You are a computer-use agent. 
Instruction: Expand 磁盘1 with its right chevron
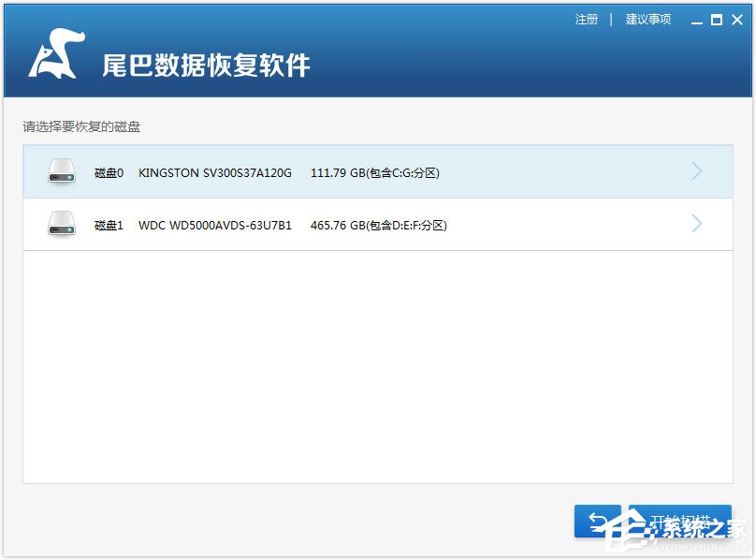coord(696,225)
